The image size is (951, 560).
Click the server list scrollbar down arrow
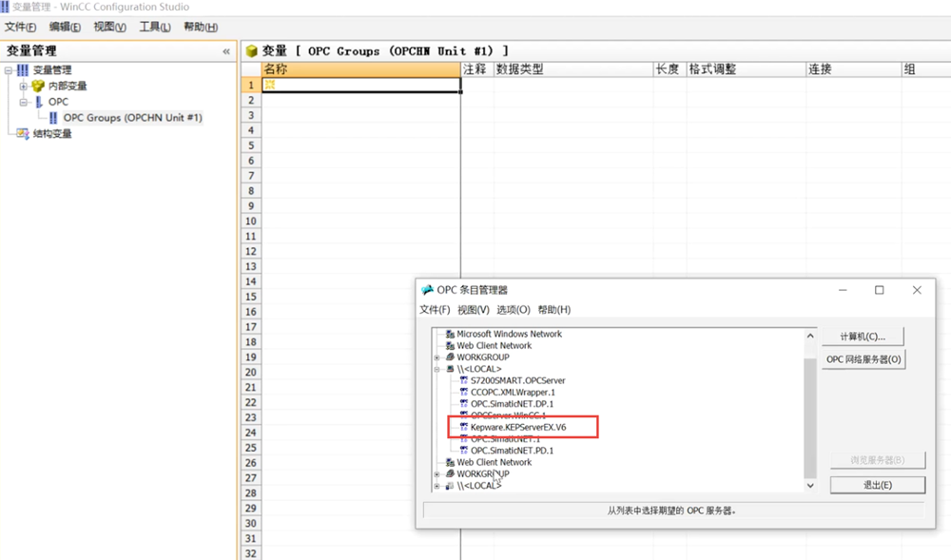pos(810,485)
